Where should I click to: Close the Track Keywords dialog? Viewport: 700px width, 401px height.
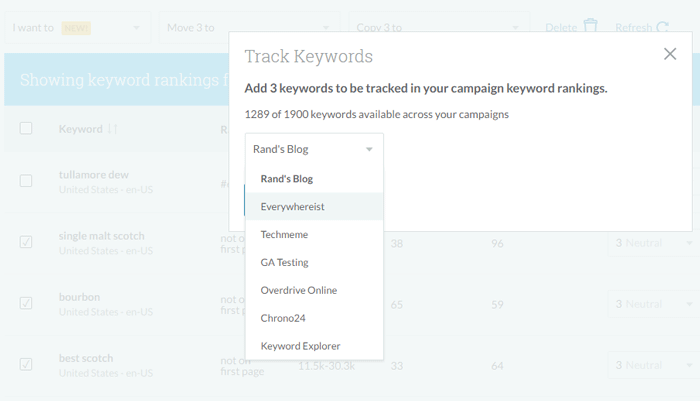(x=670, y=54)
